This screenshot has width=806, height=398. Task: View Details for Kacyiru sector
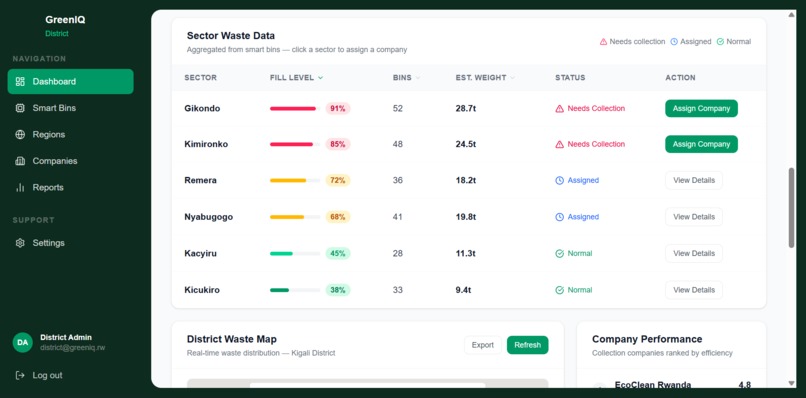click(x=694, y=254)
